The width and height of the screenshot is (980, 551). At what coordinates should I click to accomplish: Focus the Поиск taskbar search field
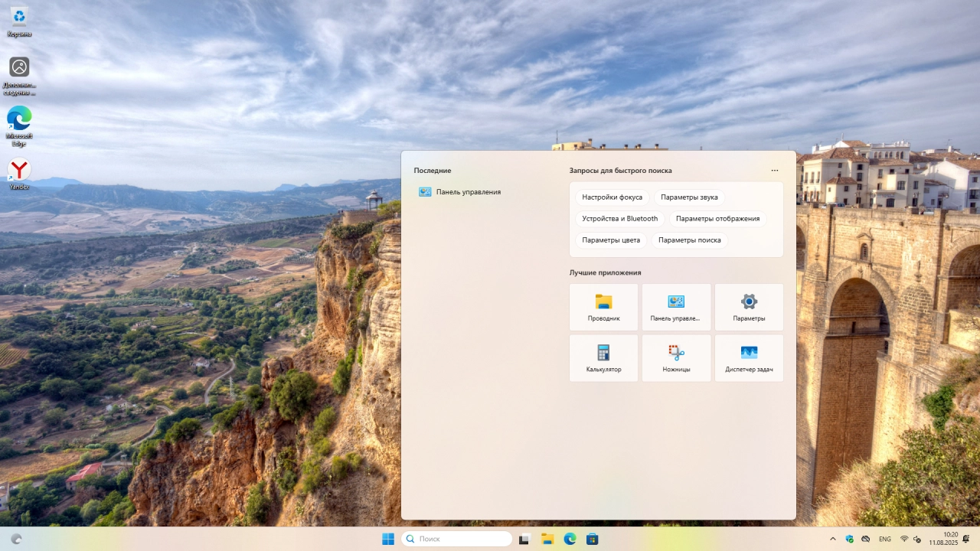[456, 539]
